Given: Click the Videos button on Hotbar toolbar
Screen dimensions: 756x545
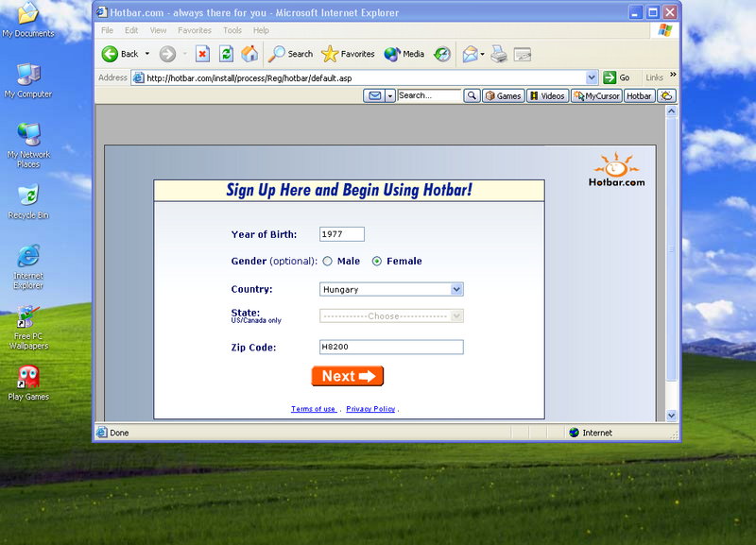Looking at the screenshot, I should [548, 96].
